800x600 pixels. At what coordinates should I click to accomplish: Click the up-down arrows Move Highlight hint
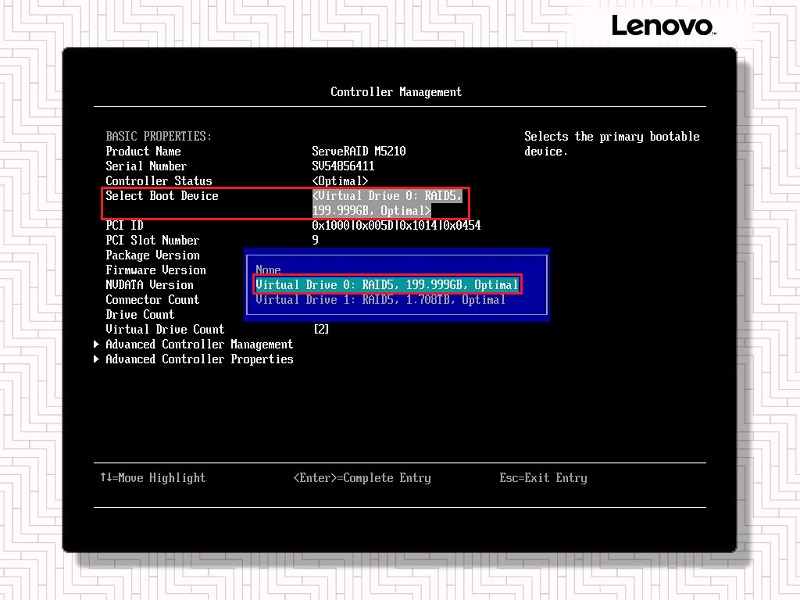coord(153,478)
